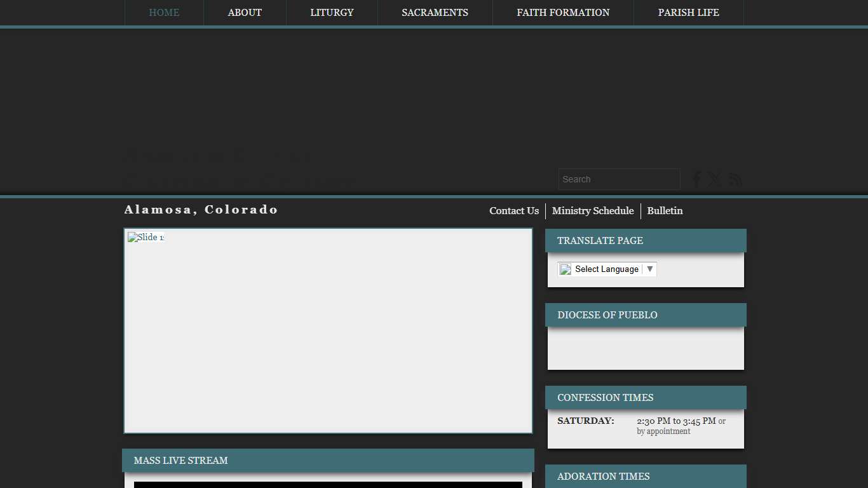Open the Liturgy menu
Image resolution: width=868 pixels, height=488 pixels.
pos(332,13)
